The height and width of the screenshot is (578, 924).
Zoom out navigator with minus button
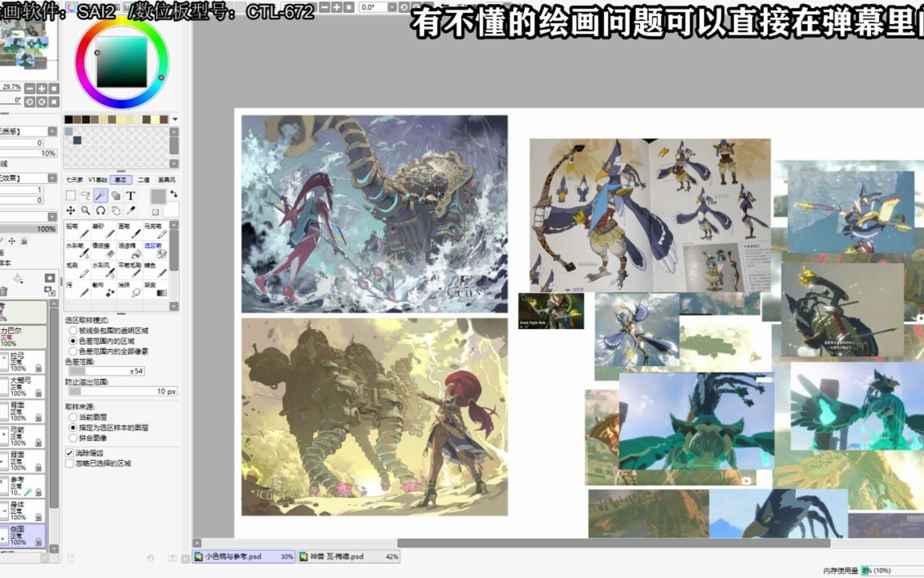coord(30,88)
